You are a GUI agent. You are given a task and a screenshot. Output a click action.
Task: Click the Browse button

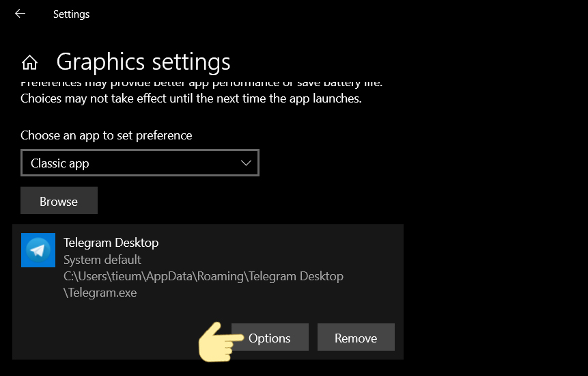point(59,200)
